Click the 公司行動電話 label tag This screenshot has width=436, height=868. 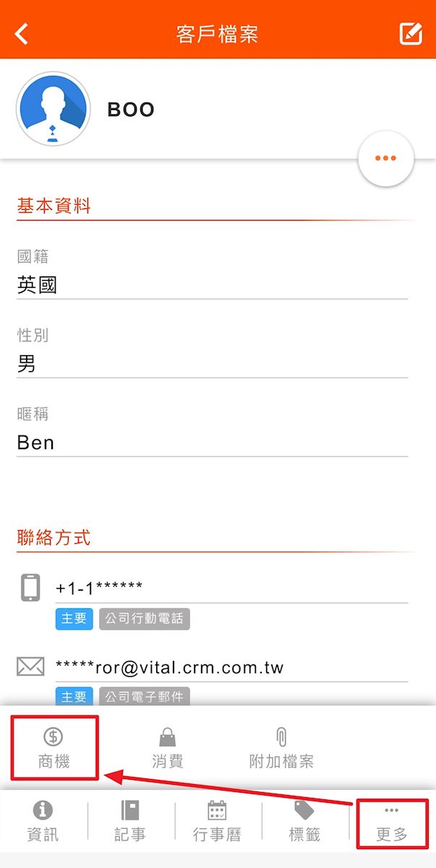click(x=145, y=619)
